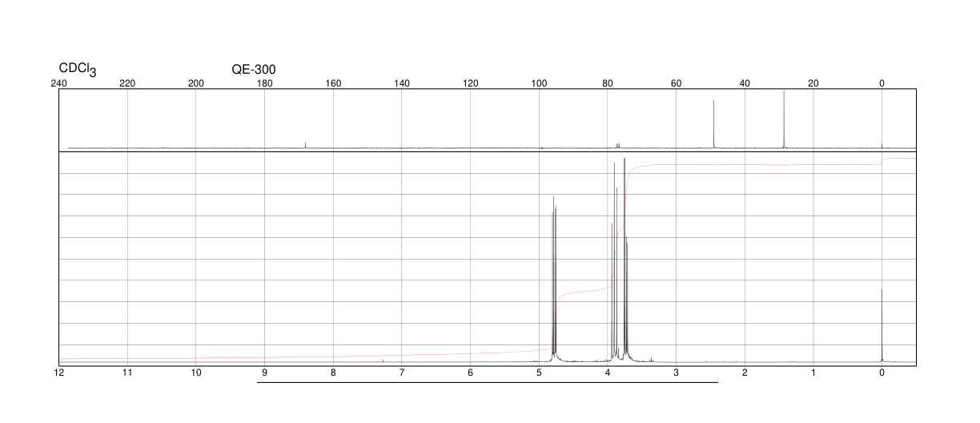This screenshot has height=423, width=980.
Task: Click the 11 ppm label on bottom axis
Action: 127,373
